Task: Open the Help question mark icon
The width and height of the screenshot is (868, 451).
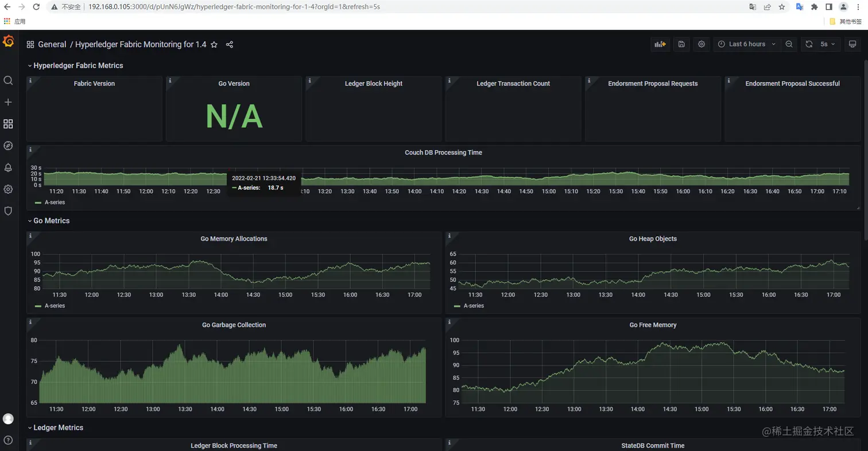Action: point(8,440)
